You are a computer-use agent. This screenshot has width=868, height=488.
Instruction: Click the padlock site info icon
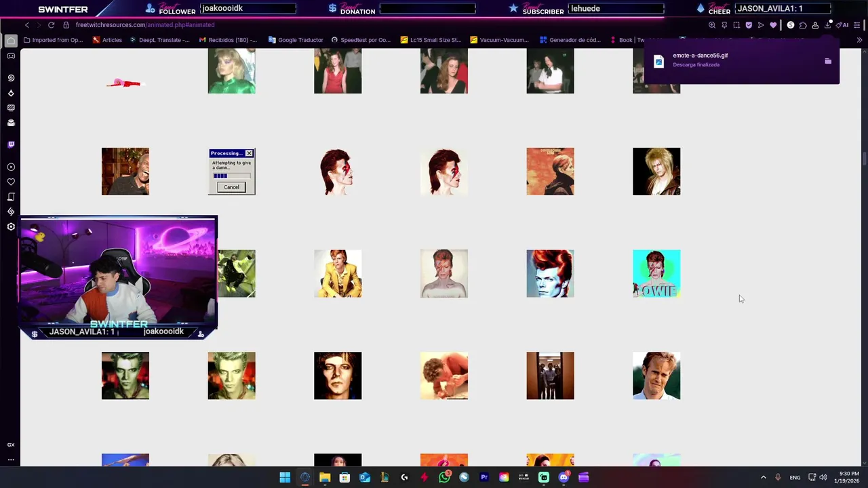point(66,25)
